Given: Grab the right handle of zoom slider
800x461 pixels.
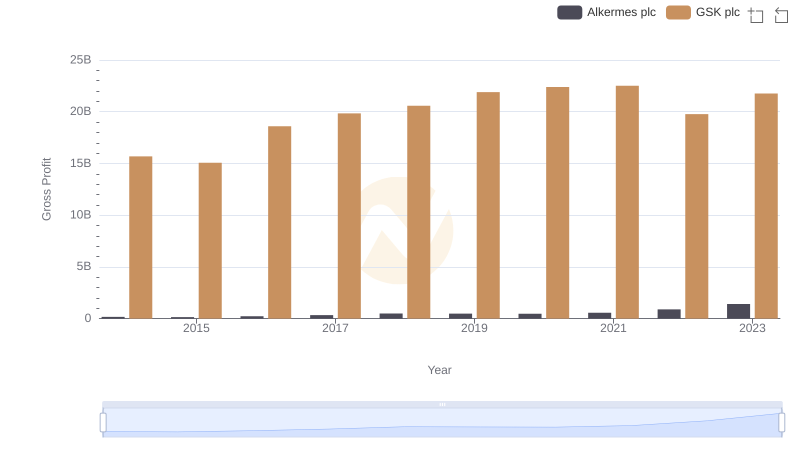Looking at the screenshot, I should point(781,423).
